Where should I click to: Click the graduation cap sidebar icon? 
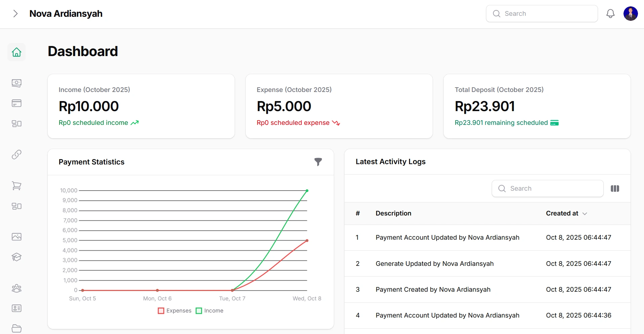16,257
